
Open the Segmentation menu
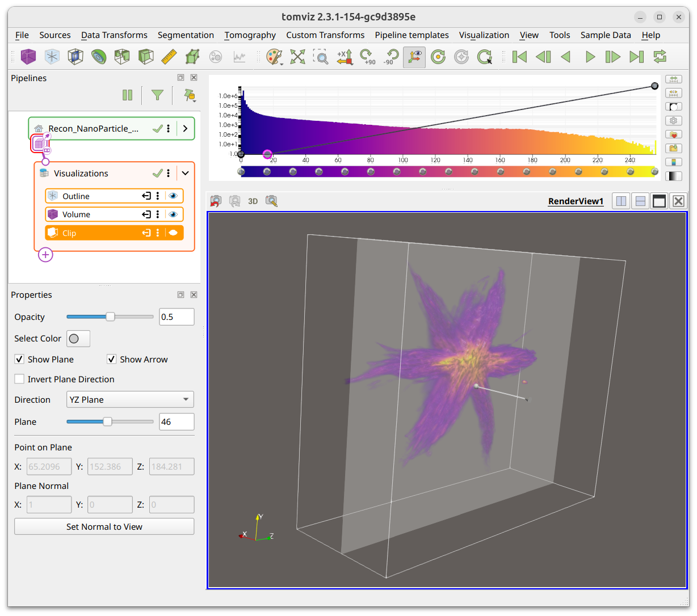[x=186, y=35]
